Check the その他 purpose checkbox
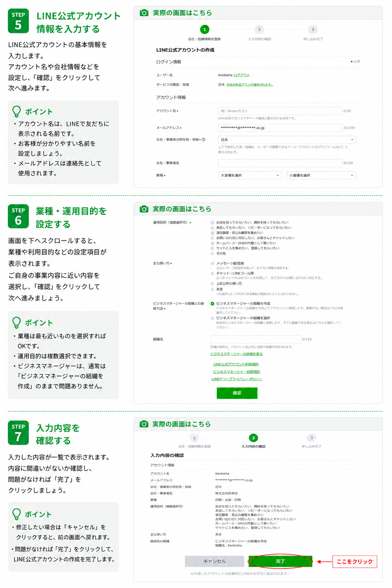The width and height of the screenshot is (392, 588). tap(212, 253)
